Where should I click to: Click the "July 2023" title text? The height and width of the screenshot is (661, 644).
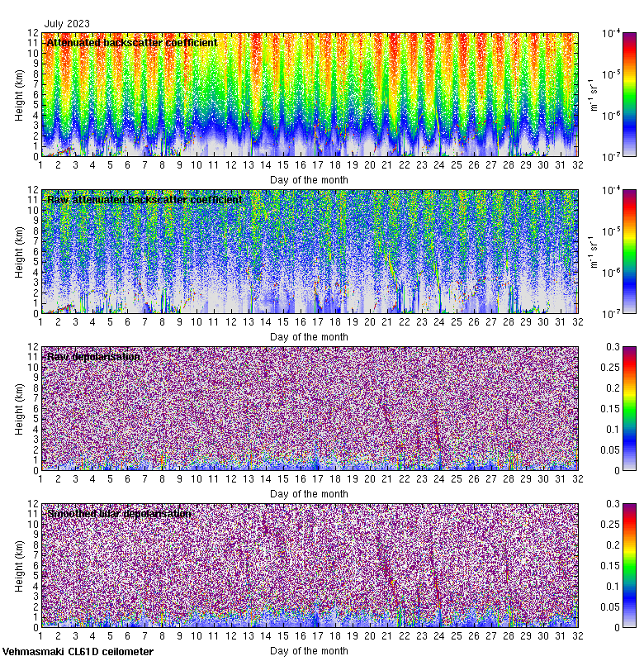[x=67, y=25]
